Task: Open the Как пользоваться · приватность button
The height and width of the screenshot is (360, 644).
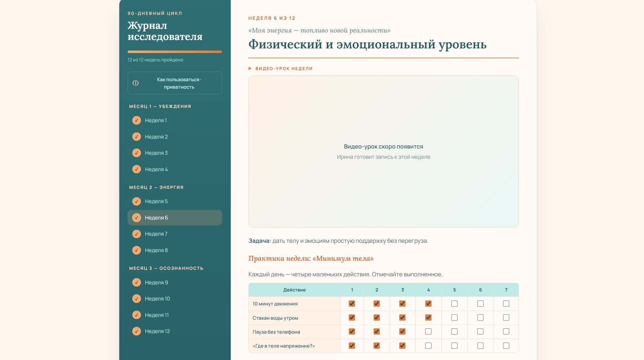Action: point(175,83)
